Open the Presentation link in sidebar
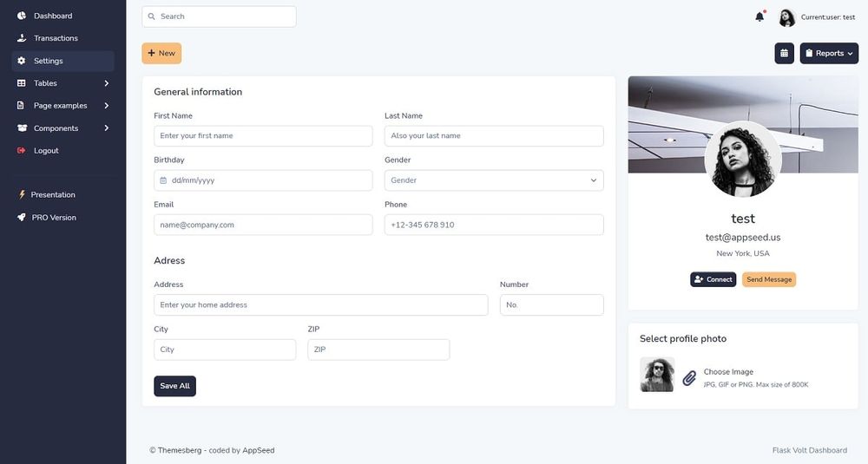The width and height of the screenshot is (868, 464). (x=63, y=194)
